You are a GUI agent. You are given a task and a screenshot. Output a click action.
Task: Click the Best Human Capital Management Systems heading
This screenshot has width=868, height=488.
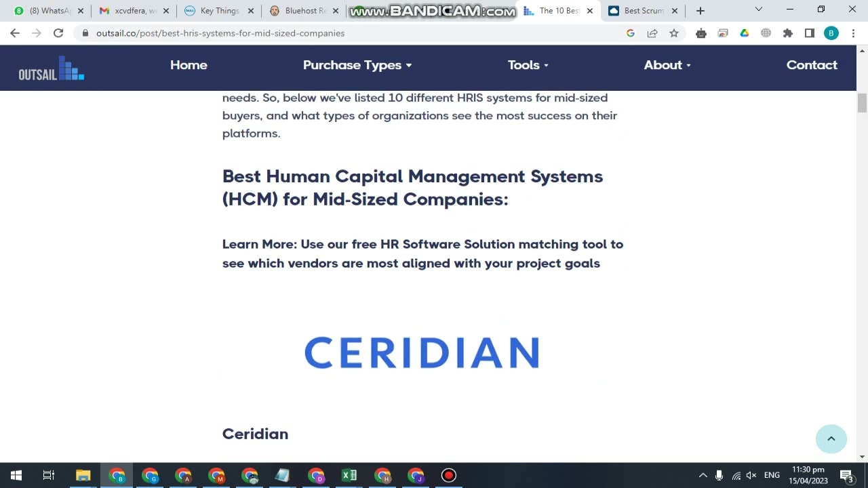tap(412, 188)
